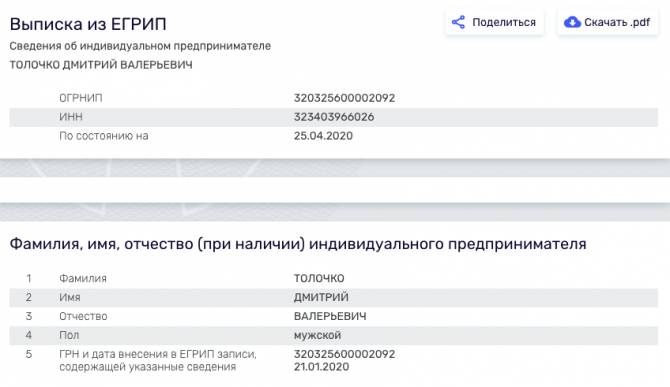Select the ОГРНИП number 320325600002092
This screenshot has width=670, height=387.
[344, 98]
